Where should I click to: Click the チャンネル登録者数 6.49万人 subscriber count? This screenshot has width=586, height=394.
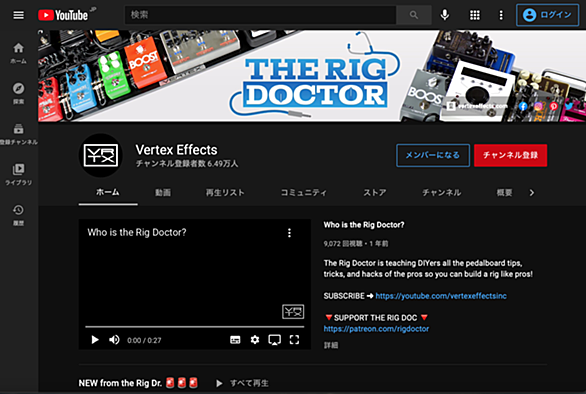[187, 164]
